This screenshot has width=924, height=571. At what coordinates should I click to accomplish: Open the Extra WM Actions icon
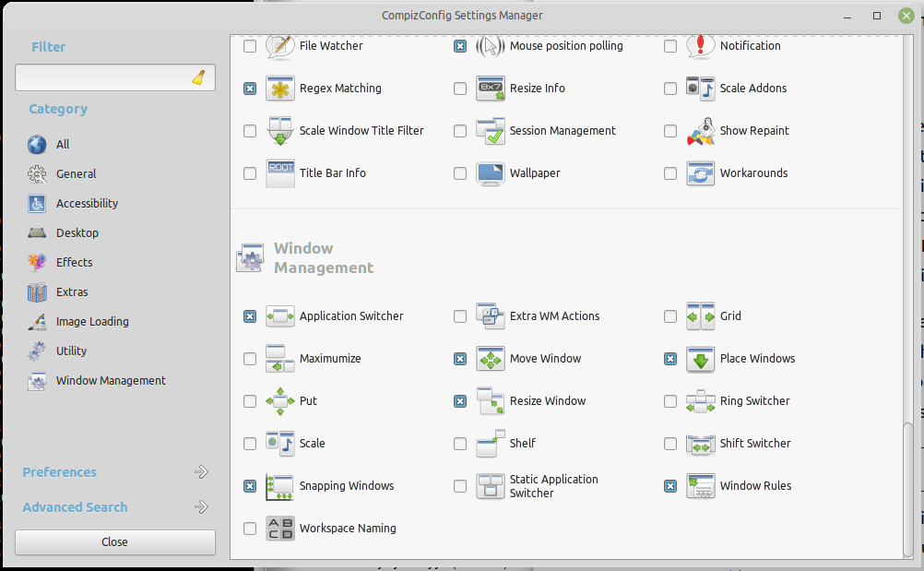(x=491, y=316)
